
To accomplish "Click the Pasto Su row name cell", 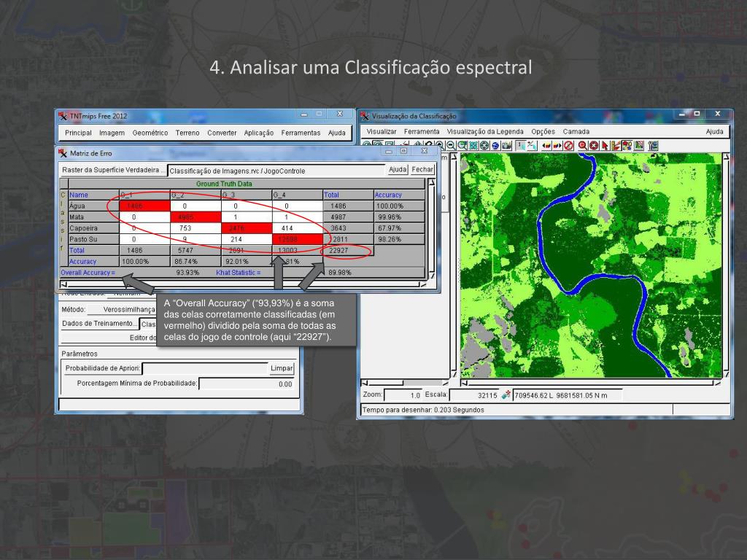I will coord(93,239).
